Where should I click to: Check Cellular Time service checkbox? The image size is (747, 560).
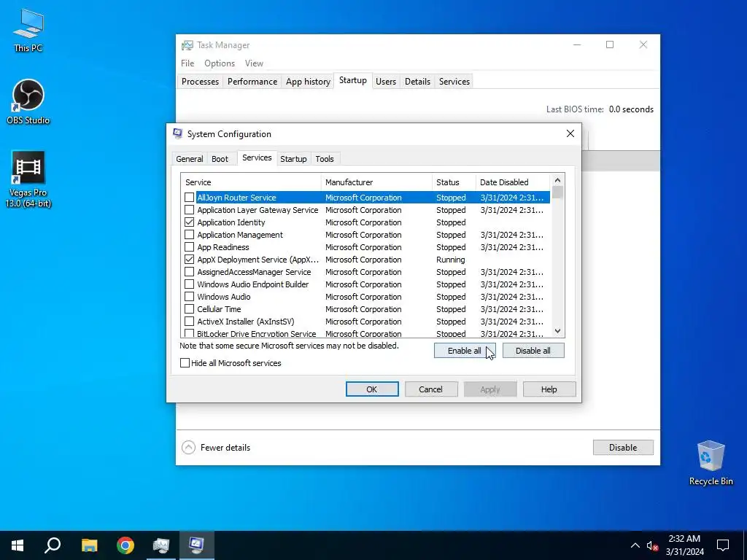tap(189, 308)
